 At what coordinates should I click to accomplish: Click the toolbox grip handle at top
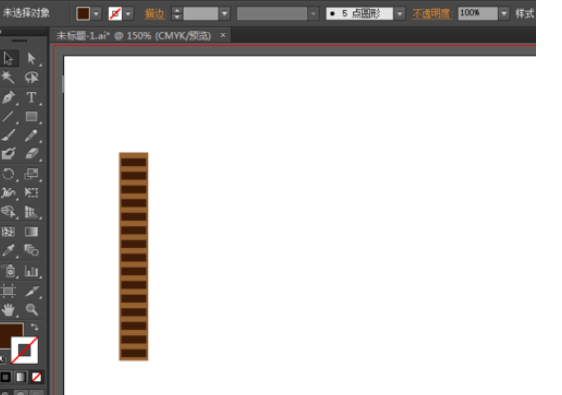pos(19,41)
